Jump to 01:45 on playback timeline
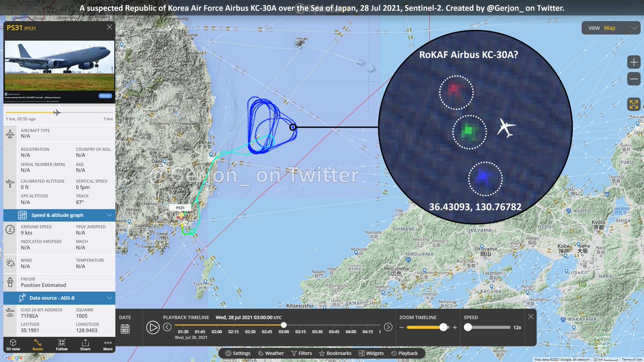 tap(200, 332)
